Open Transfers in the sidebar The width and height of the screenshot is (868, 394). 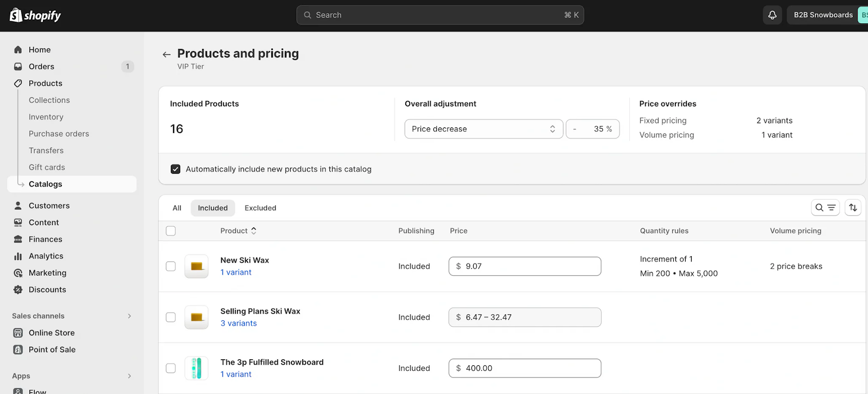46,151
